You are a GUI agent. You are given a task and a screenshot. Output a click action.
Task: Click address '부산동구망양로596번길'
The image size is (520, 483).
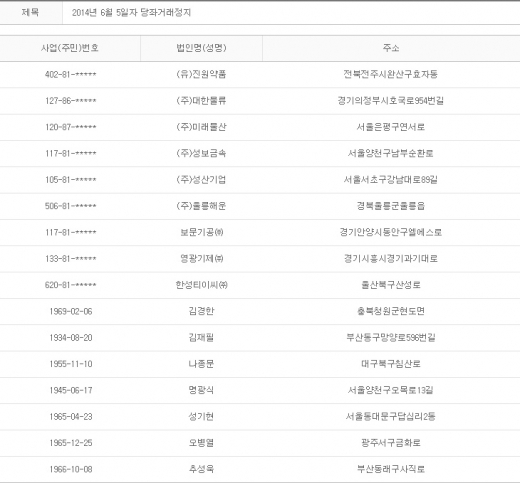[x=391, y=337]
